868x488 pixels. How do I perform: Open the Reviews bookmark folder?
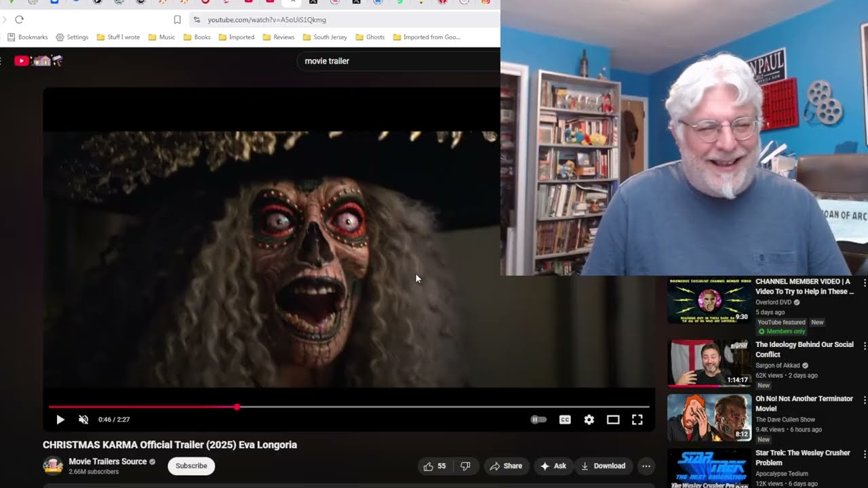tap(279, 37)
